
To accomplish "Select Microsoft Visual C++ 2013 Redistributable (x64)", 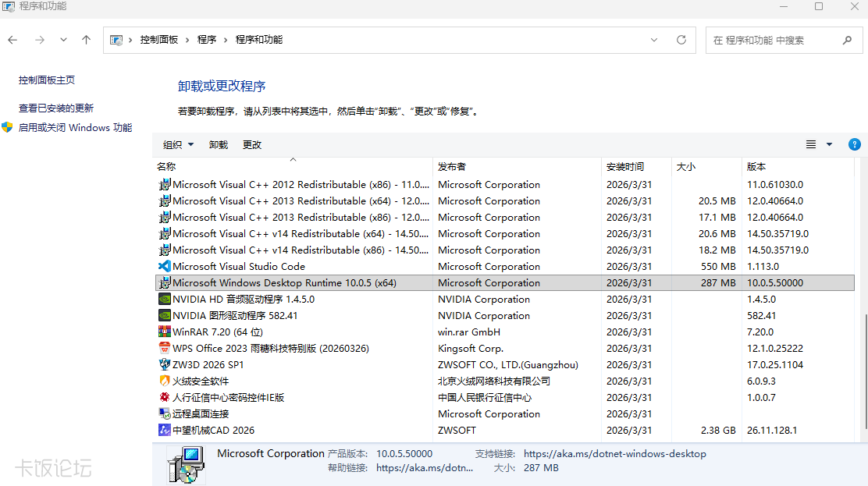I will click(505, 201).
